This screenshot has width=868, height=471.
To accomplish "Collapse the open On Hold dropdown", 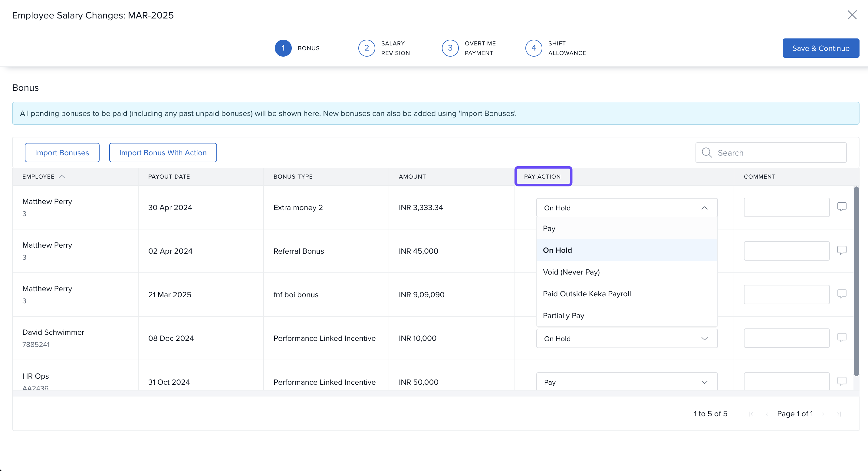I will tap(704, 208).
